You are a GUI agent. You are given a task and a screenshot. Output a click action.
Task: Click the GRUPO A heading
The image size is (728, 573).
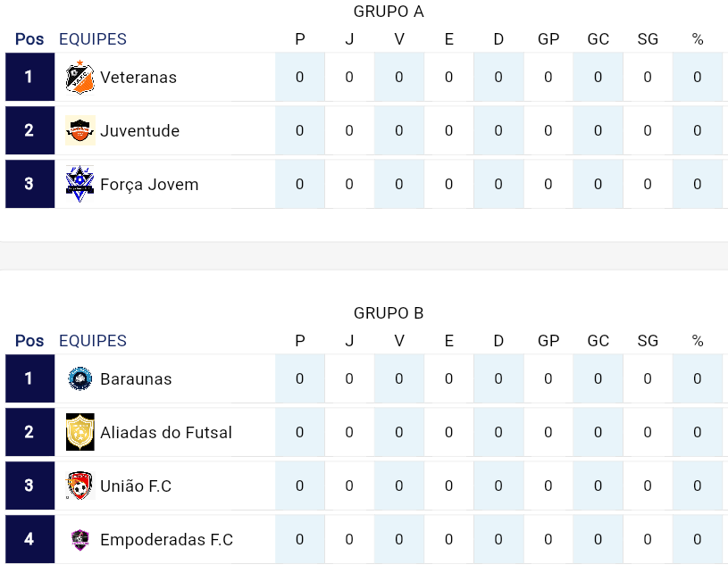click(x=389, y=12)
